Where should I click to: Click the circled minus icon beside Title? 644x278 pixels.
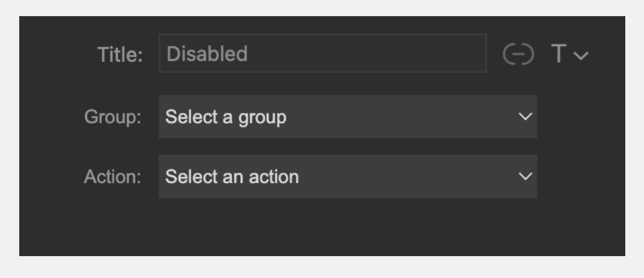[x=518, y=54]
